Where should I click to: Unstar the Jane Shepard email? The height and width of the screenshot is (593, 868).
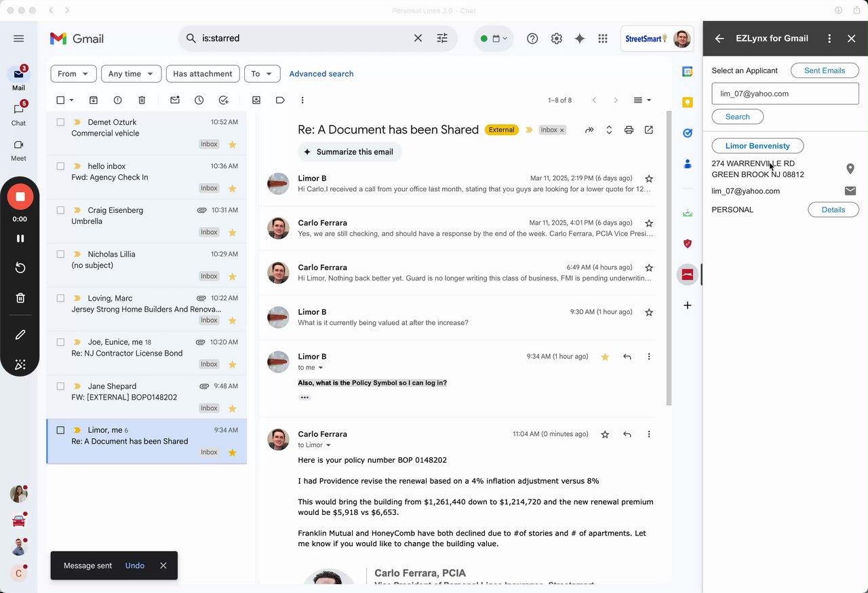232,408
